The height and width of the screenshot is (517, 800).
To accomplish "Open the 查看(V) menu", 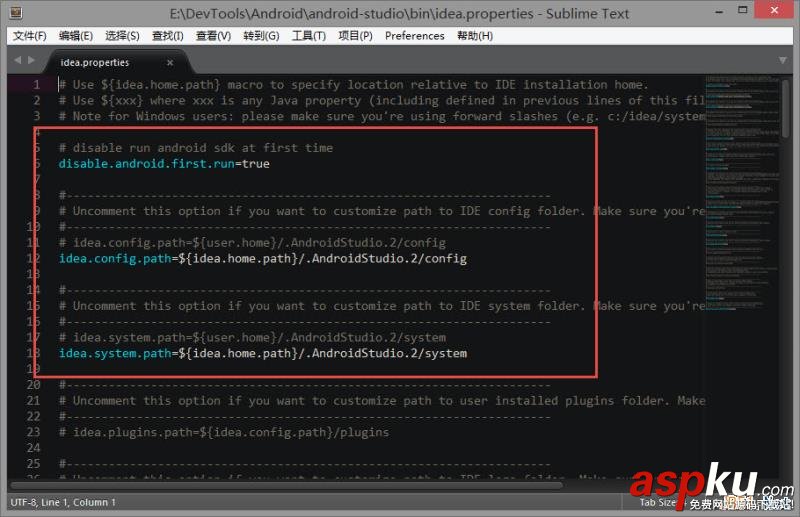I will (x=214, y=36).
